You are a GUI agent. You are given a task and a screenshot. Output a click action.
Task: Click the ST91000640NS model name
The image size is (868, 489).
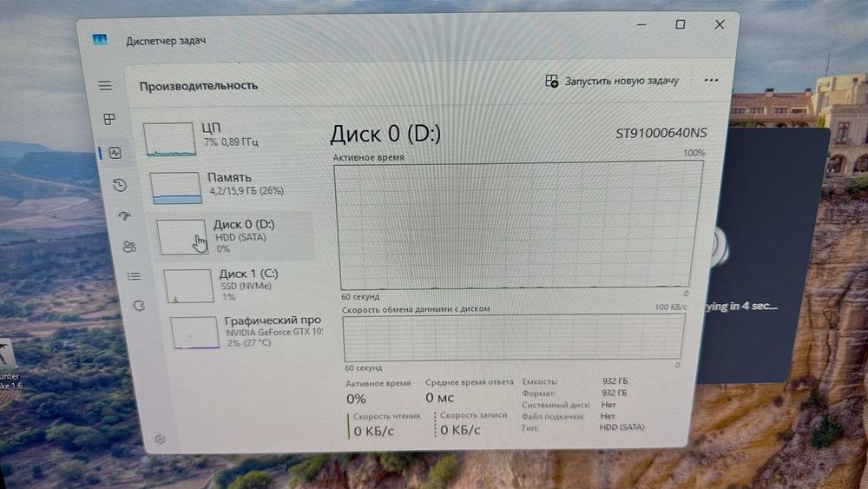pyautogui.click(x=661, y=133)
